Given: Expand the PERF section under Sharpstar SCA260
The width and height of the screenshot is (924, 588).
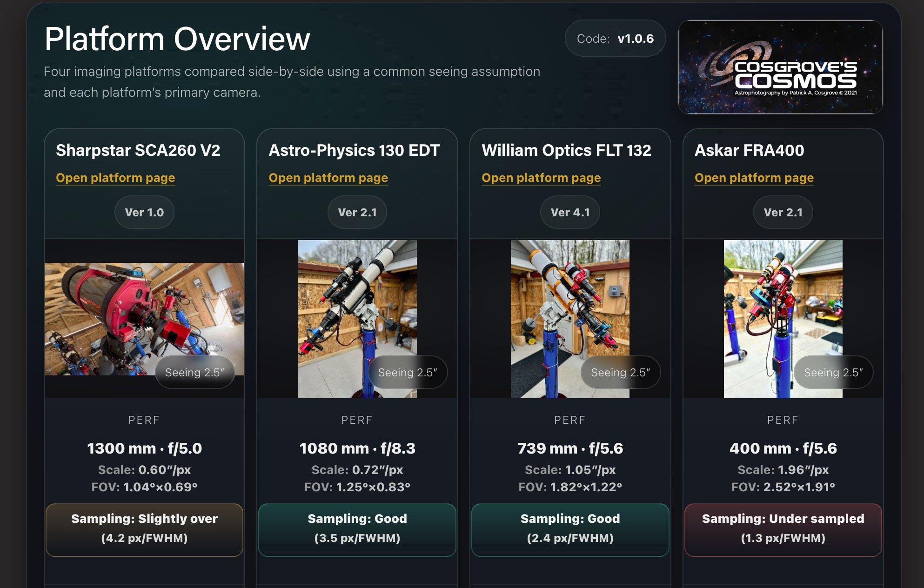Looking at the screenshot, I should 144,420.
